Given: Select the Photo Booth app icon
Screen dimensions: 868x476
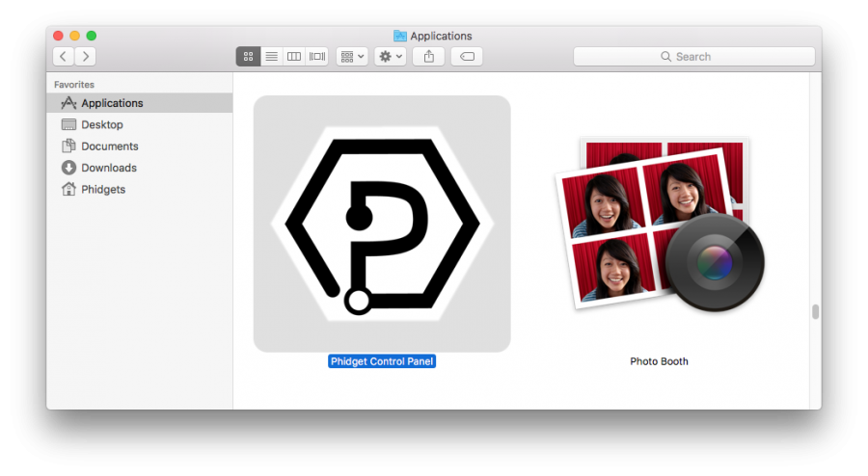Looking at the screenshot, I should [660, 224].
